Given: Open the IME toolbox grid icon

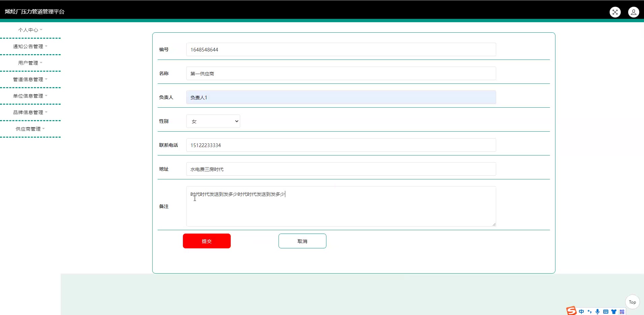Looking at the screenshot, I should click(x=622, y=312).
